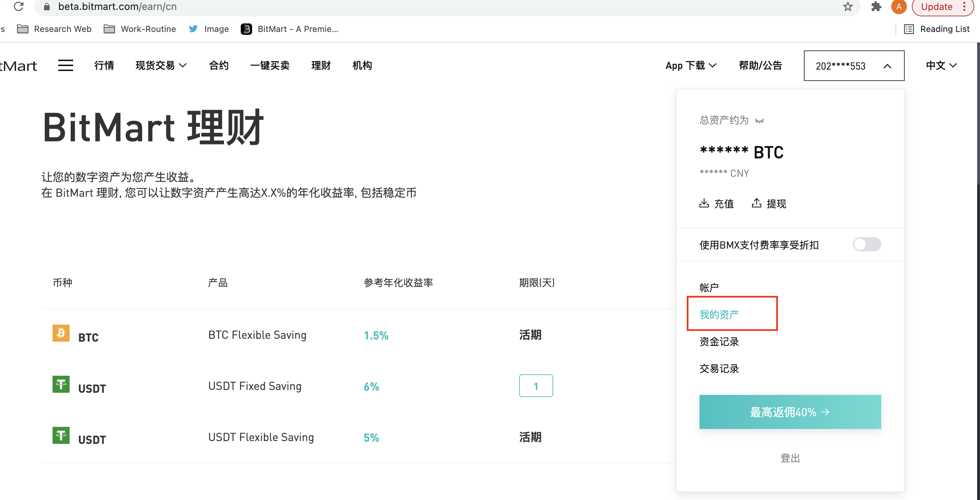
Task: Select the 1-day term box
Action: pyautogui.click(x=536, y=385)
